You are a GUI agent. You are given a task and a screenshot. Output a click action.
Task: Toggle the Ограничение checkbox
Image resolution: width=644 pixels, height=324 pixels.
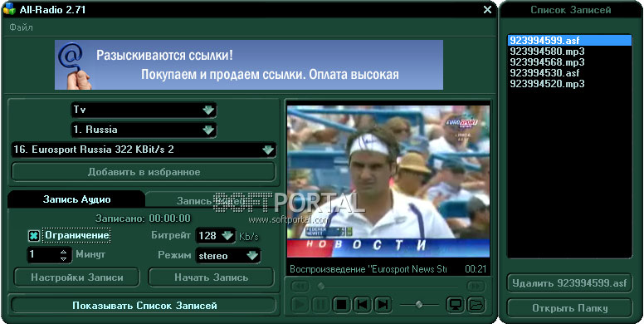[34, 236]
